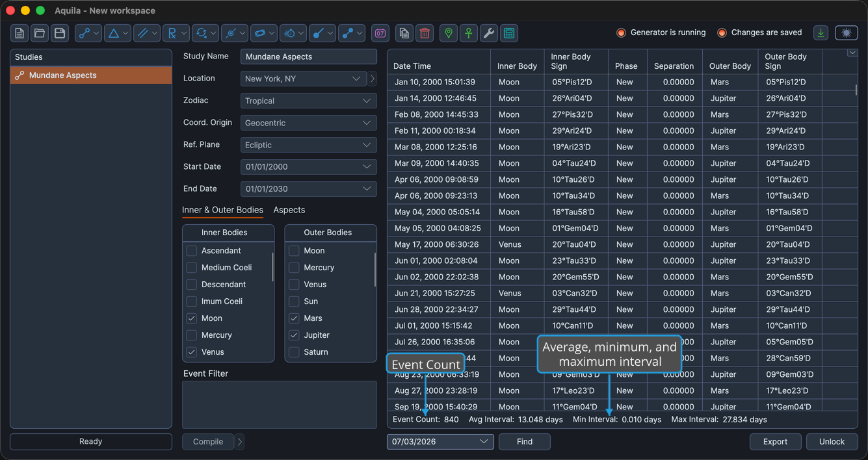Screen dimensions: 868x460
Task: Open a workspace with the folder icon
Action: (x=40, y=33)
